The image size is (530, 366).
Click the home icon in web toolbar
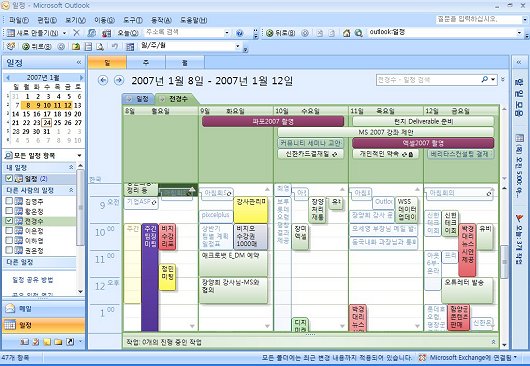346,33
